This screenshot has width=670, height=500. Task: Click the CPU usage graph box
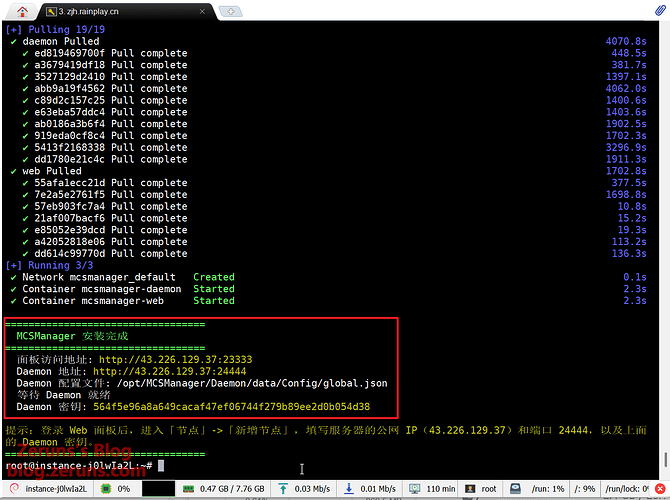pos(158,488)
